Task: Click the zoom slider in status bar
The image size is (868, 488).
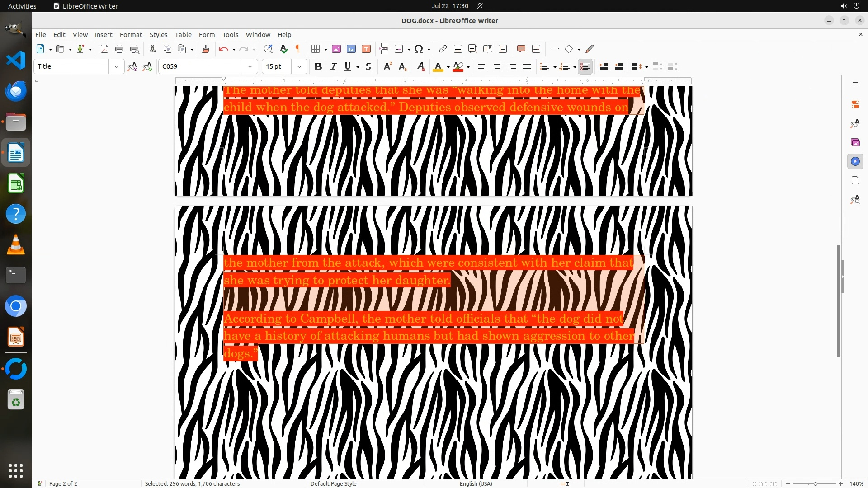Action: (x=815, y=483)
